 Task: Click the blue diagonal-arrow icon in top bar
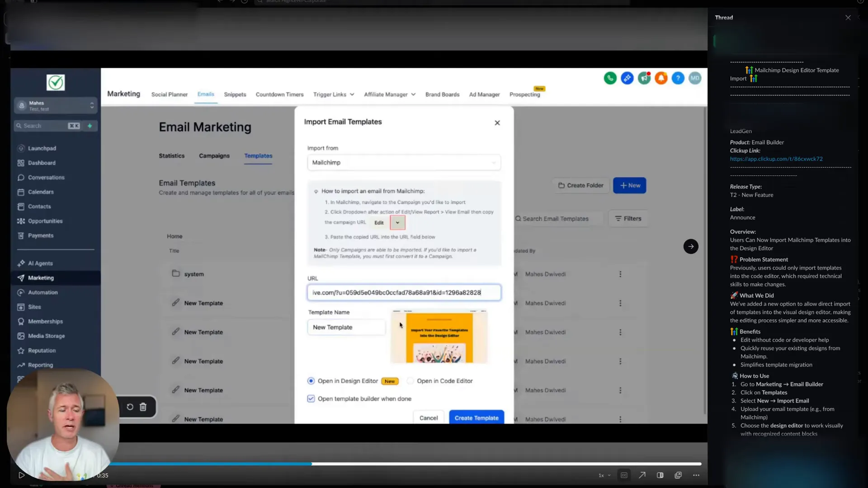coord(627,78)
